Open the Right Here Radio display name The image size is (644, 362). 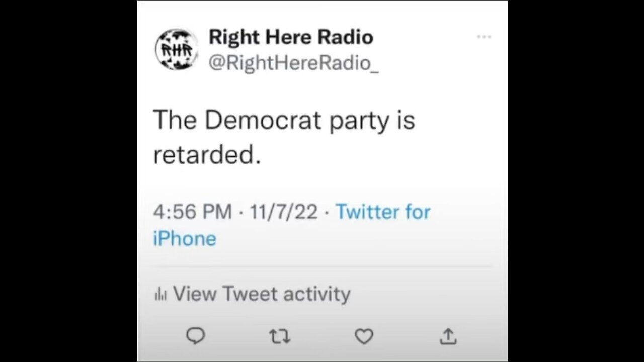[291, 37]
